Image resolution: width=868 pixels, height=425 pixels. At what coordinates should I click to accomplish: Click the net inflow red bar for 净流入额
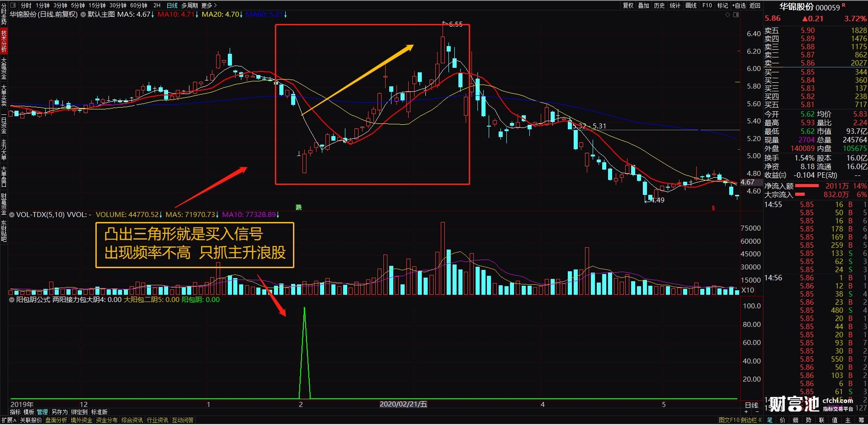point(807,186)
